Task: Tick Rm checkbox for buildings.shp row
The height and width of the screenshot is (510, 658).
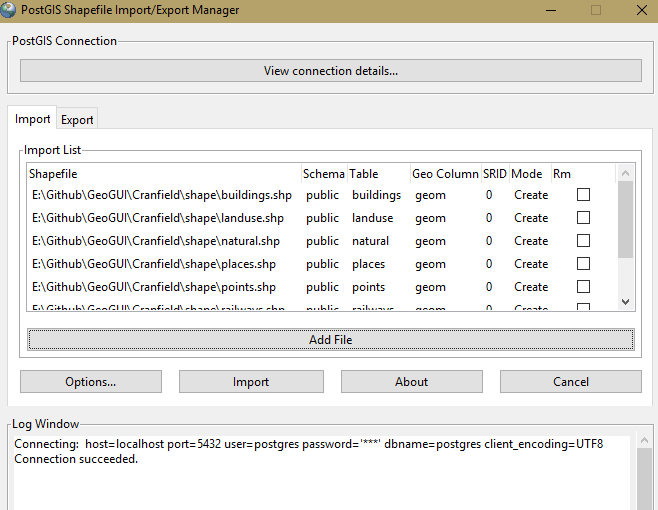Action: click(x=583, y=195)
